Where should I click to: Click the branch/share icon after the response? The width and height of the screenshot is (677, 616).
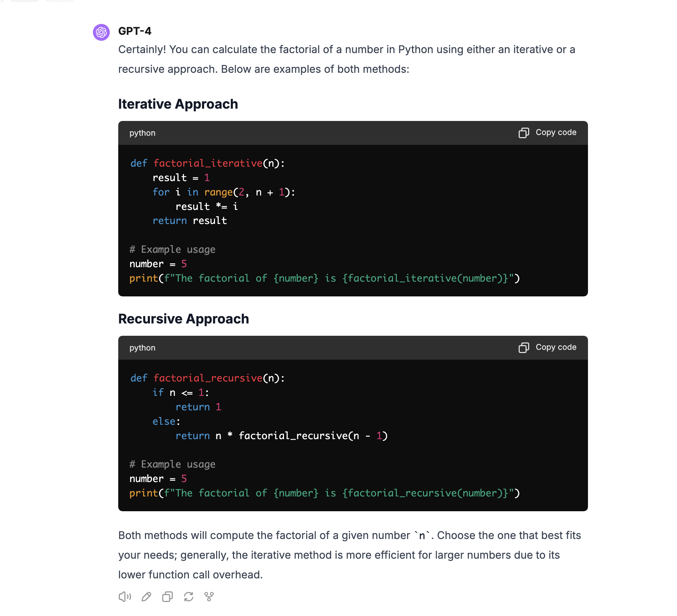coord(209,597)
